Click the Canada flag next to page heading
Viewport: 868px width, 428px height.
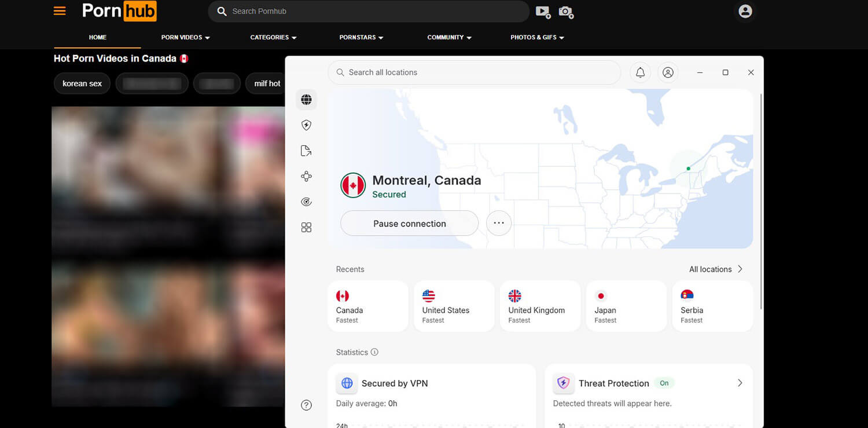click(x=184, y=58)
